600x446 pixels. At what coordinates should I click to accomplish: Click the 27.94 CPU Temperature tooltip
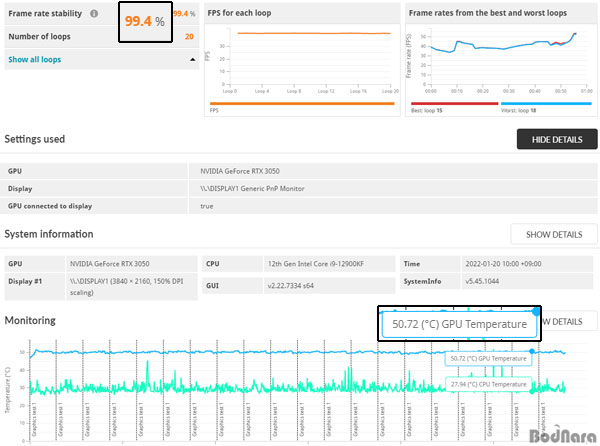pyautogui.click(x=488, y=384)
